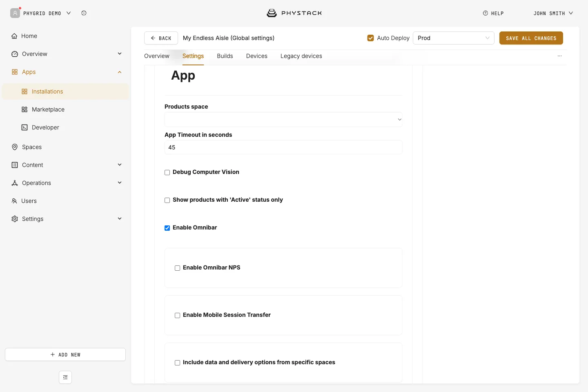Enable Debug Computer Vision checkbox

click(167, 173)
